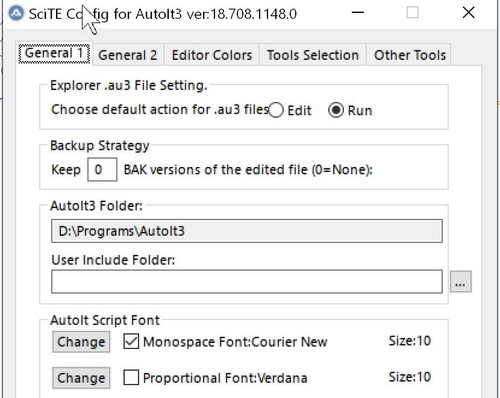Click the SciTE Config app icon in title bar
Image resolution: width=500 pixels, height=398 pixels.
click(16, 13)
